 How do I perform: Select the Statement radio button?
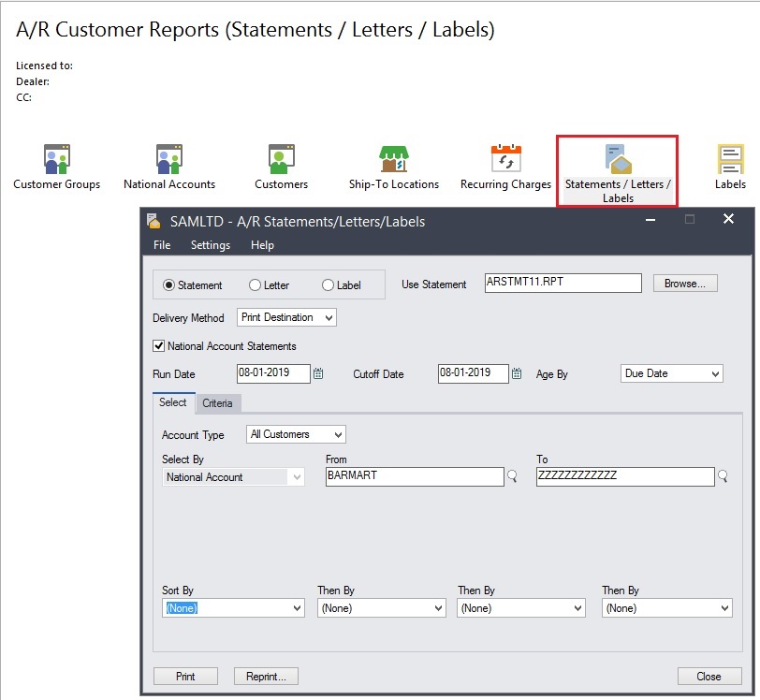point(168,285)
